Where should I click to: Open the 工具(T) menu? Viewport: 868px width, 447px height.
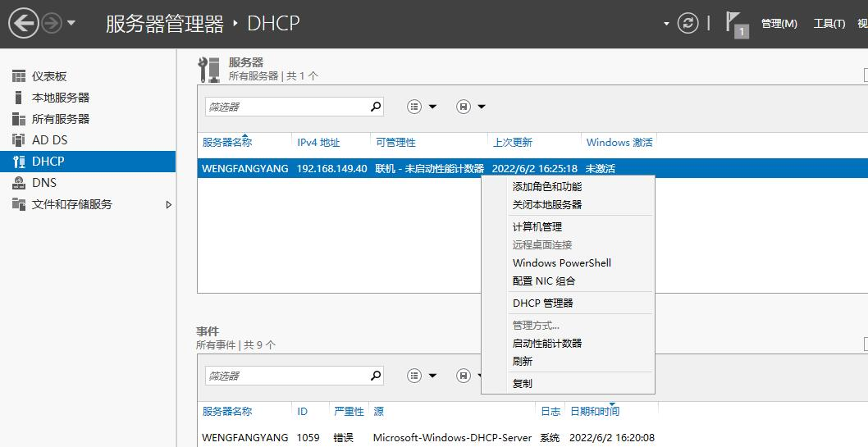829,23
